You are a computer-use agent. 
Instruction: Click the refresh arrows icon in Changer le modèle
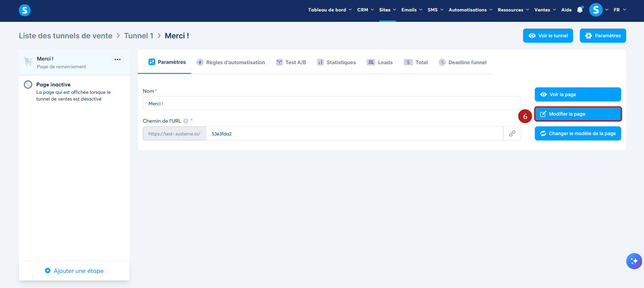tap(543, 133)
